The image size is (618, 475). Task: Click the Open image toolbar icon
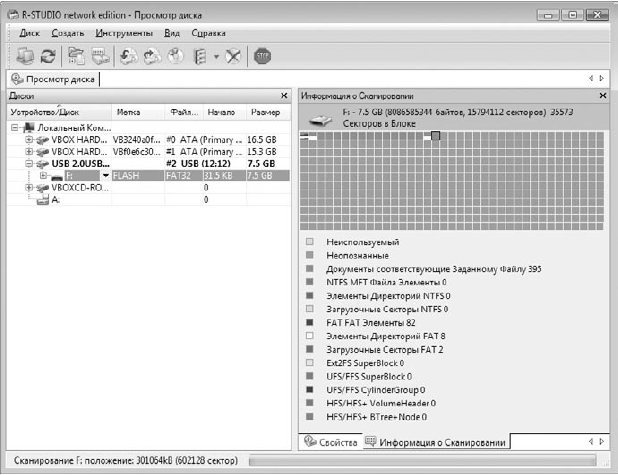tap(128, 56)
